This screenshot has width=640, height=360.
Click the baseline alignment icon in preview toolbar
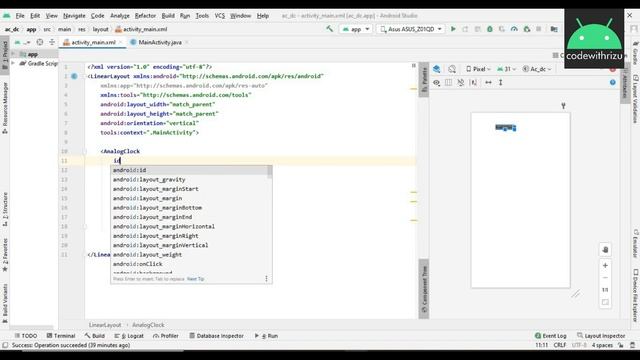[473, 82]
